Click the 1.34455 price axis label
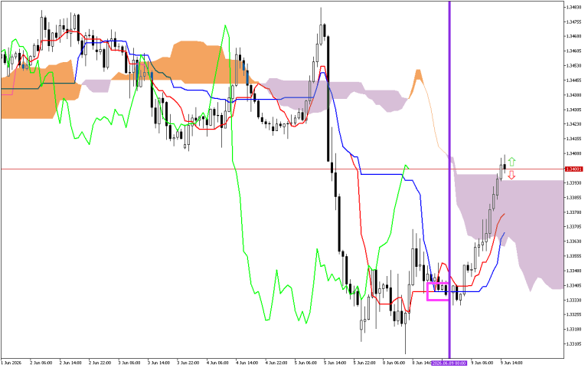The width and height of the screenshot is (588, 368). click(574, 80)
